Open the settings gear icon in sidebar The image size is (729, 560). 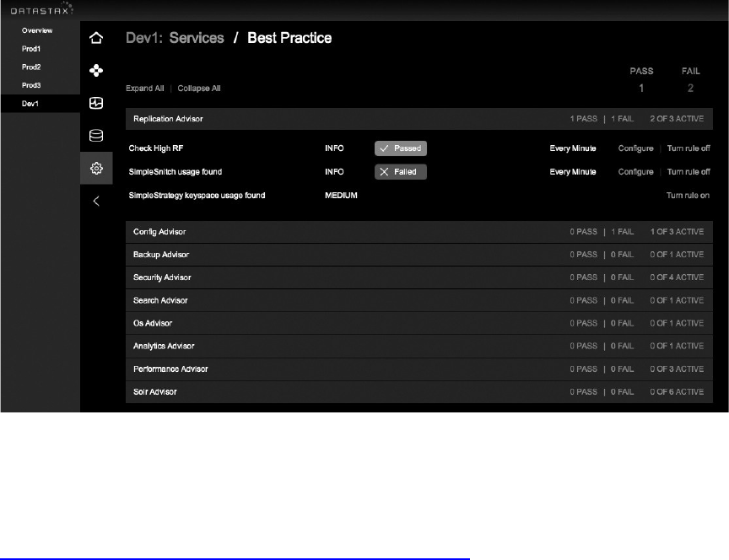coord(96,168)
